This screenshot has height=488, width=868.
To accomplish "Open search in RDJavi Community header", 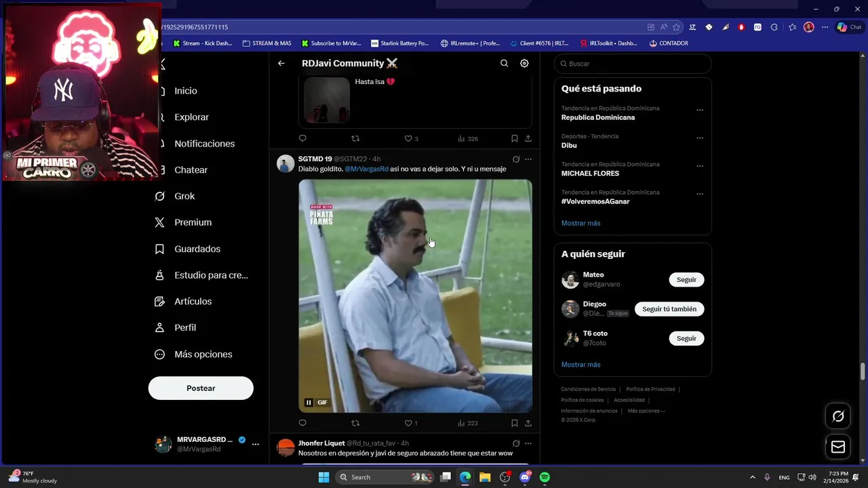I will [504, 63].
